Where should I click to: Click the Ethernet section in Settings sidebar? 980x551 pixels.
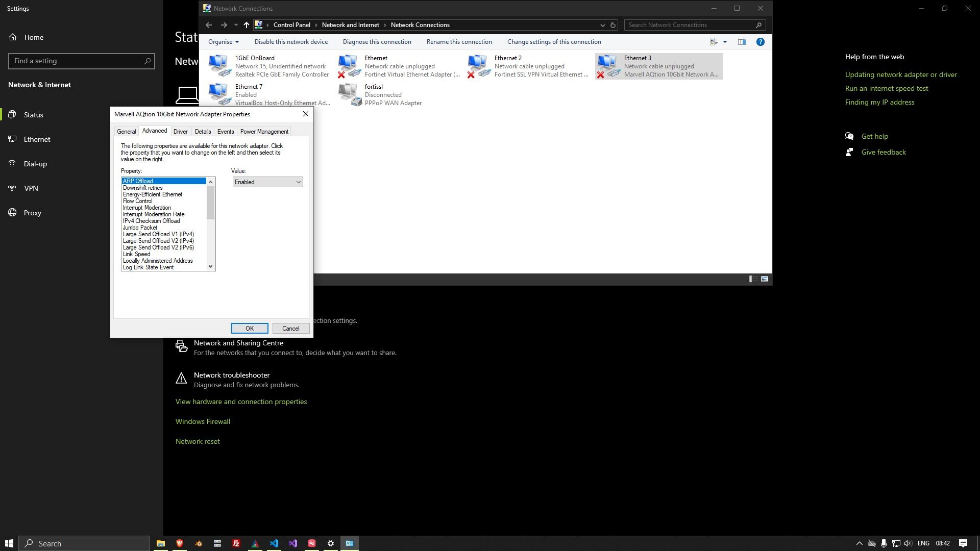(x=37, y=139)
